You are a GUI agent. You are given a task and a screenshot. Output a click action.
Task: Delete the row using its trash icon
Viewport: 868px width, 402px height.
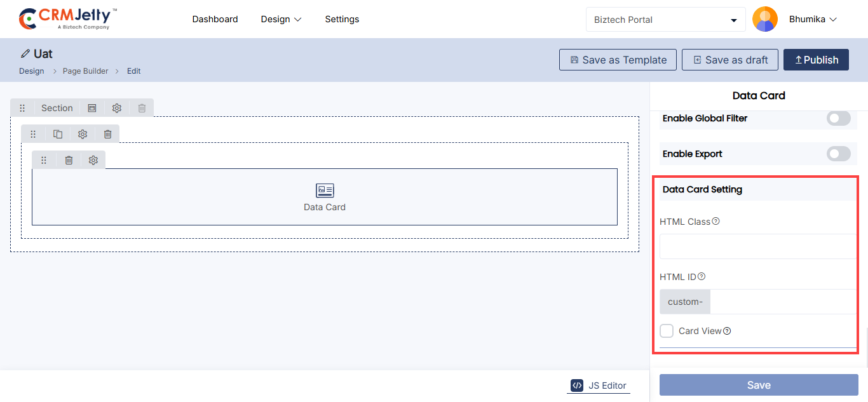(x=107, y=134)
